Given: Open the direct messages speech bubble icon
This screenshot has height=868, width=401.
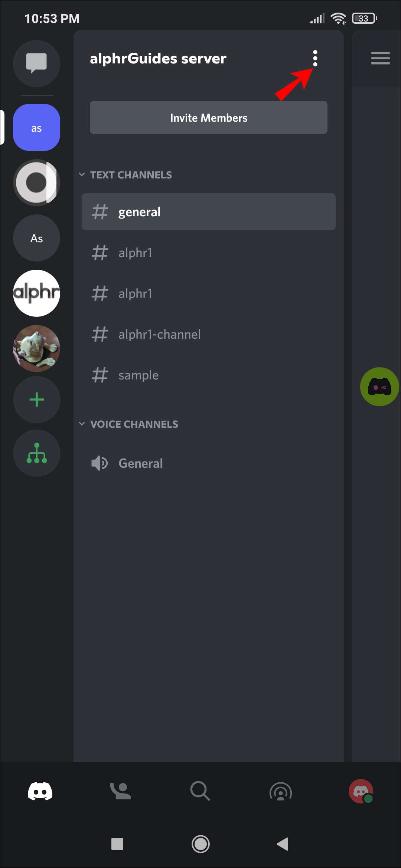Looking at the screenshot, I should pyautogui.click(x=36, y=63).
